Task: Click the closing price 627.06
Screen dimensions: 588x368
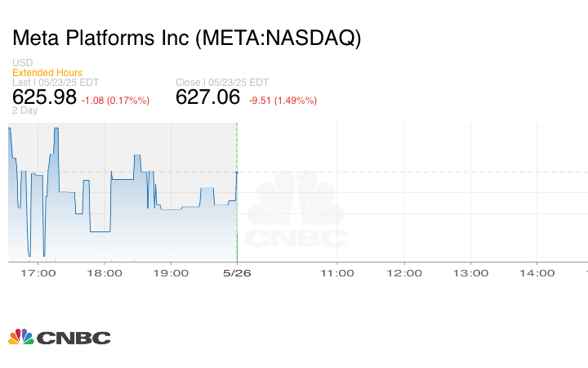Action: click(x=208, y=97)
